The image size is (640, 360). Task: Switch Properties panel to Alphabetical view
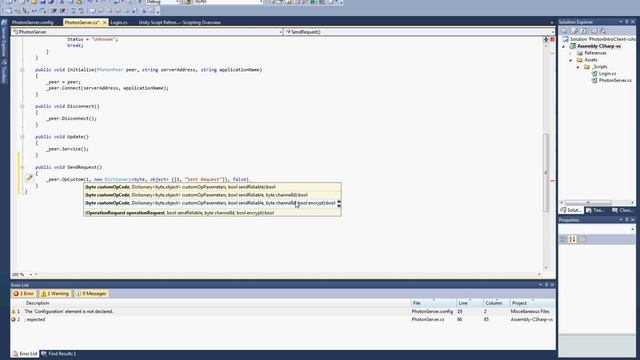point(572,239)
